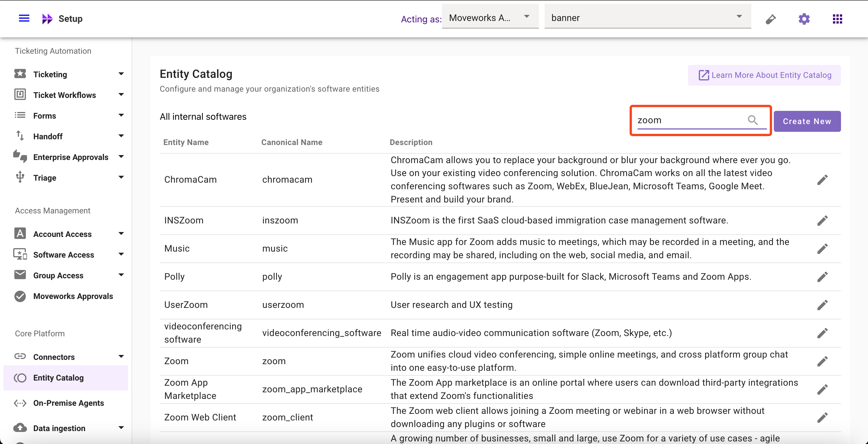Viewport: 868px width, 444px height.
Task: Click the settings gear icon
Action: point(804,19)
